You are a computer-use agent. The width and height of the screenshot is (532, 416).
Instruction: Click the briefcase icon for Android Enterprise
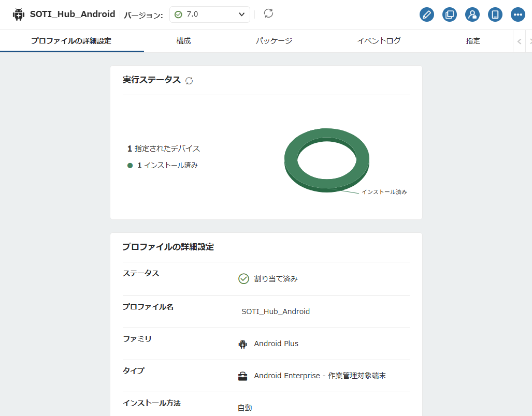click(242, 376)
